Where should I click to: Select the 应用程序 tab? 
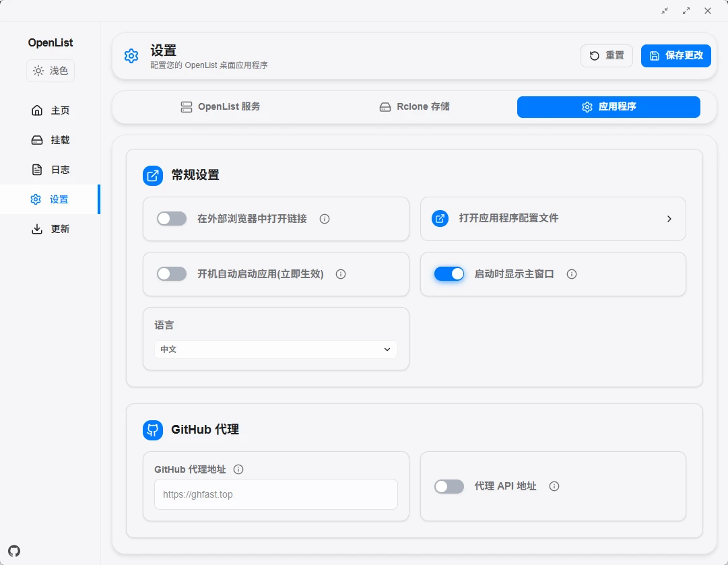point(609,107)
